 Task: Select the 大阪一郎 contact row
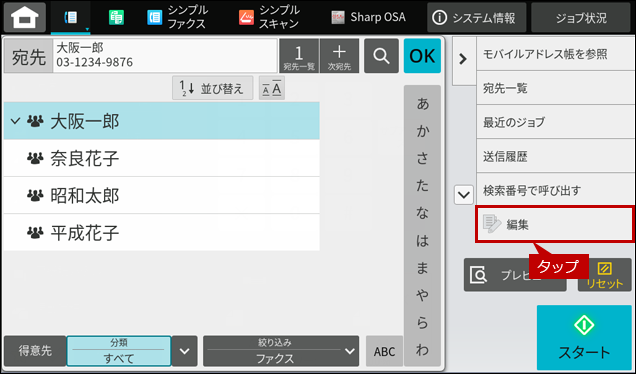161,121
